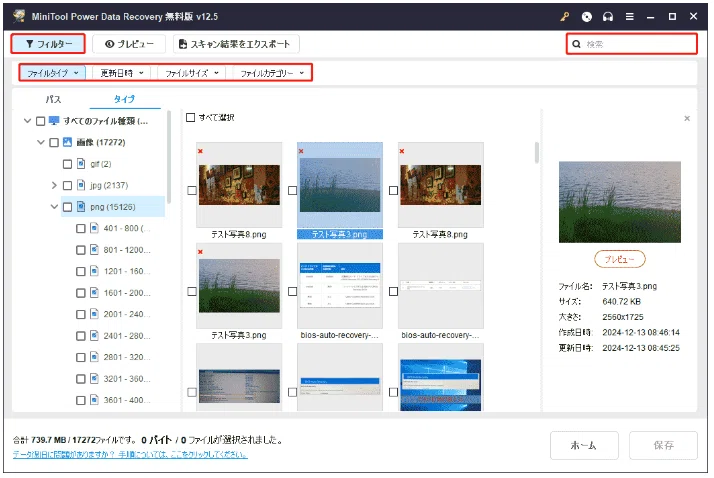Open the ファイルカテゴリー filter dropdown

[x=272, y=73]
